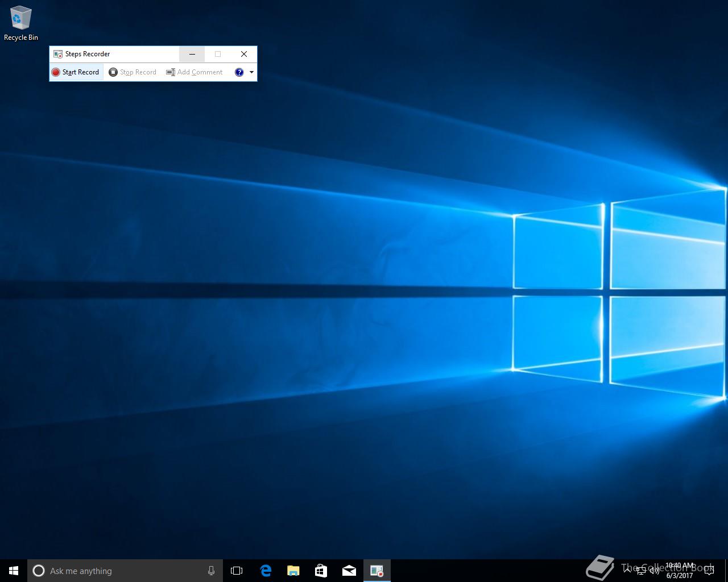Viewport: 728px width, 582px height.
Task: Open the Steps Recorder help icon
Action: (239, 72)
